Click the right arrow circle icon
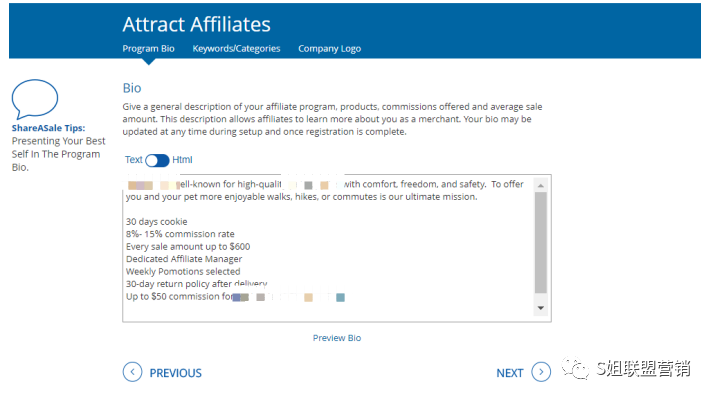 coord(541,372)
